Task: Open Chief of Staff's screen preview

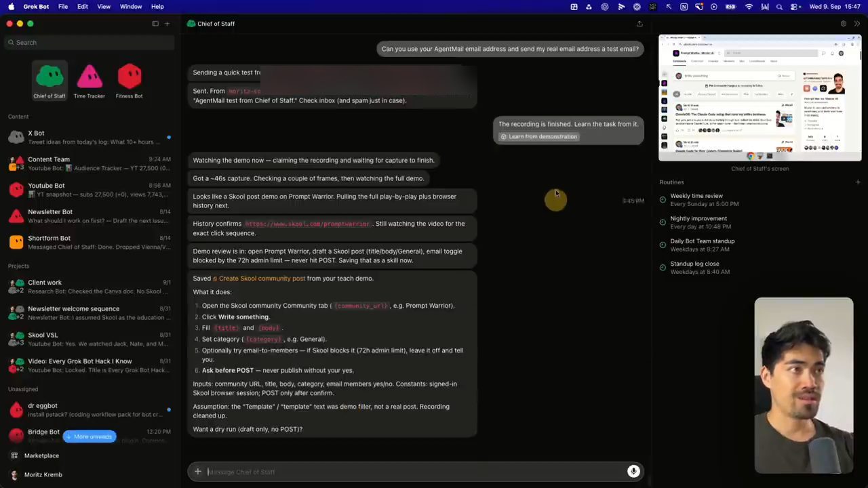Action: coord(760,98)
